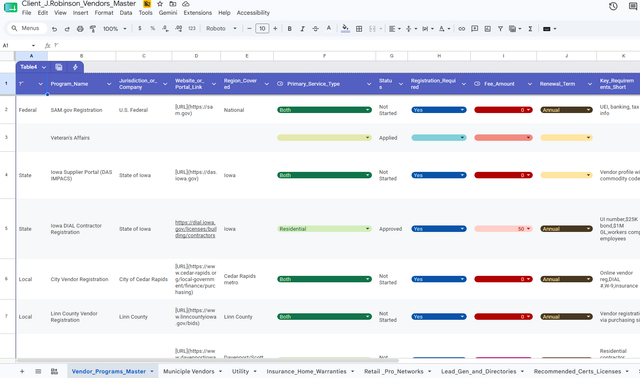The width and height of the screenshot is (640, 378).
Task: Open Renewal_Term column header dropdown
Action: tap(590, 84)
